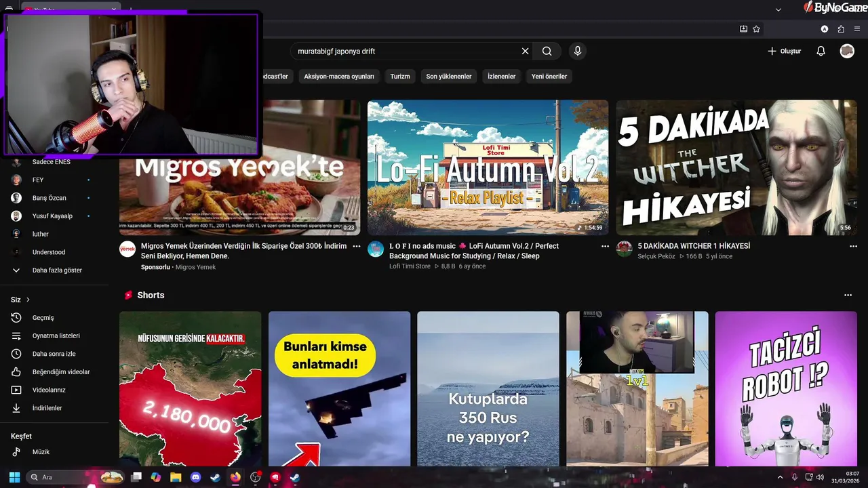
Task: Open more options for Shorts section
Action: pos(848,296)
